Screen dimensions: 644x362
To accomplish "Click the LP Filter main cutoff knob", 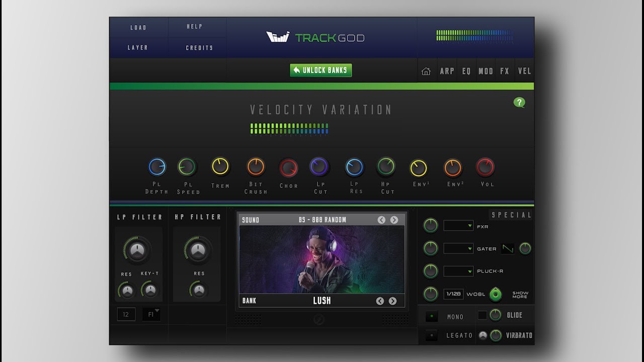I will 137,250.
